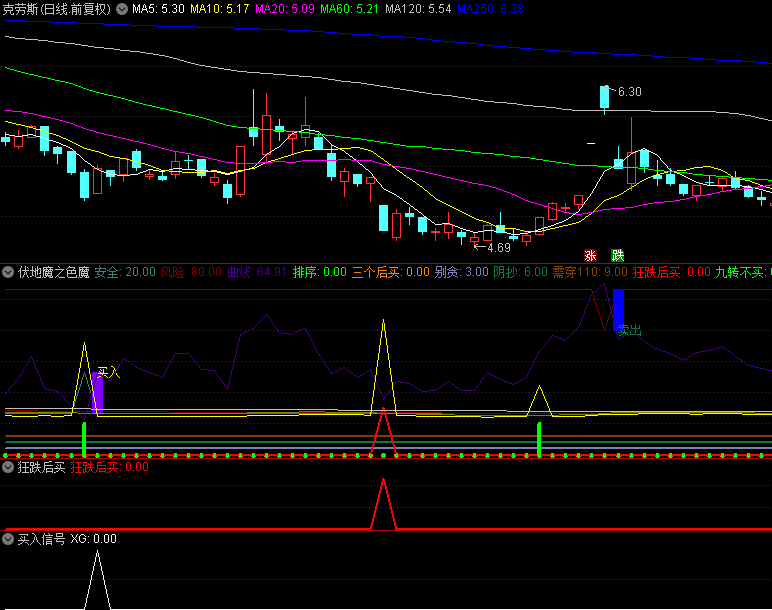Click the 4.69 low price annotation
Image resolution: width=772 pixels, height=610 pixels.
pos(498,248)
